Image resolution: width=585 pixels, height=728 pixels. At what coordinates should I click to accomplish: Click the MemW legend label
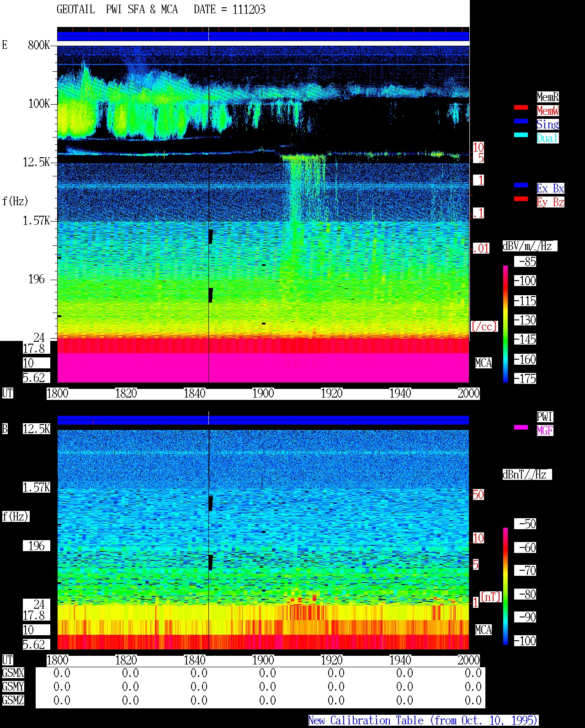(x=548, y=111)
